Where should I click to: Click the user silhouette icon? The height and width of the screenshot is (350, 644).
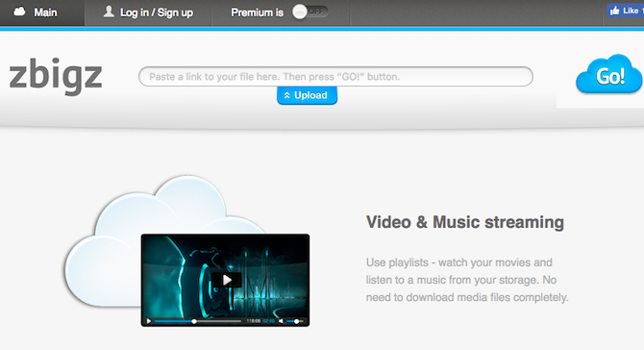pyautogui.click(x=109, y=12)
